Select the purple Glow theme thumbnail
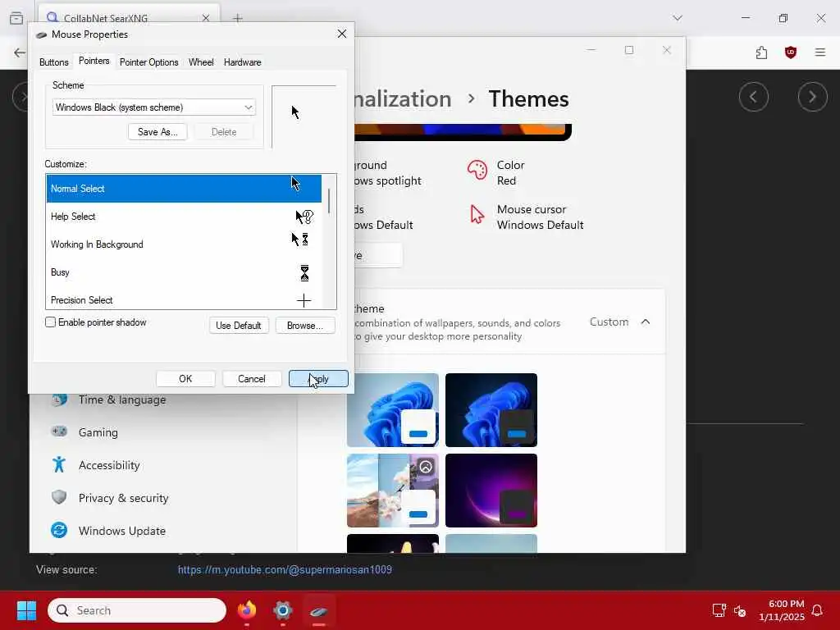Screen dimensions: 840x630 pyautogui.click(x=491, y=491)
